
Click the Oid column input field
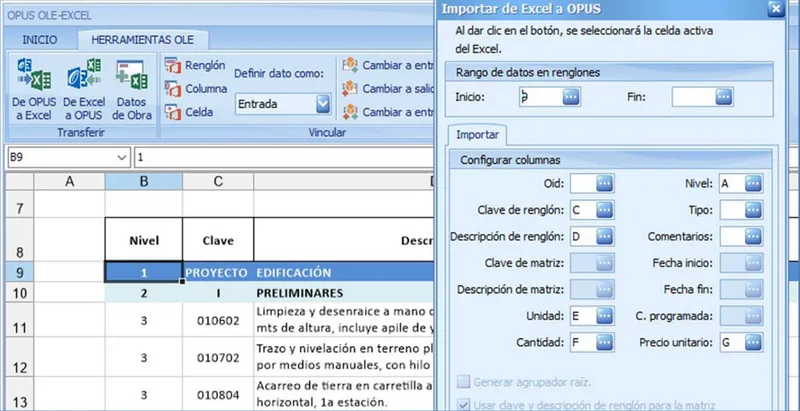point(583,184)
